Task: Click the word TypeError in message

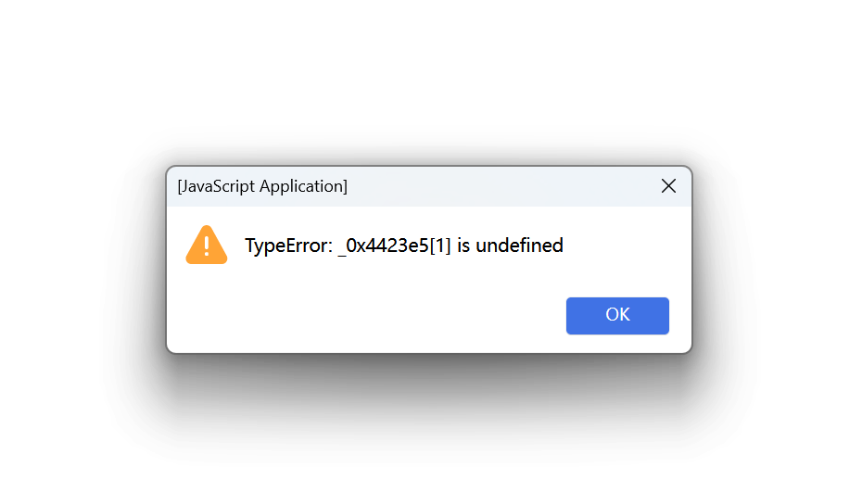Action: (x=288, y=246)
